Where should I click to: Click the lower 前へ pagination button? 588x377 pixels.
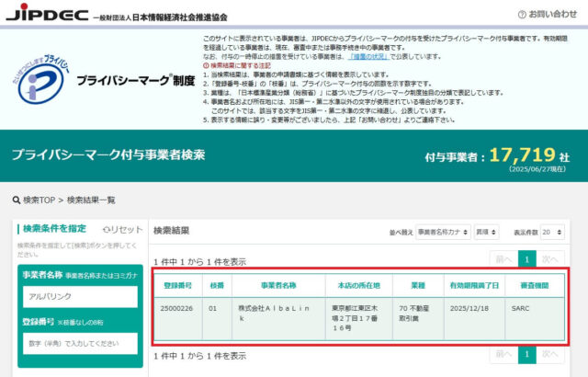coord(503,354)
